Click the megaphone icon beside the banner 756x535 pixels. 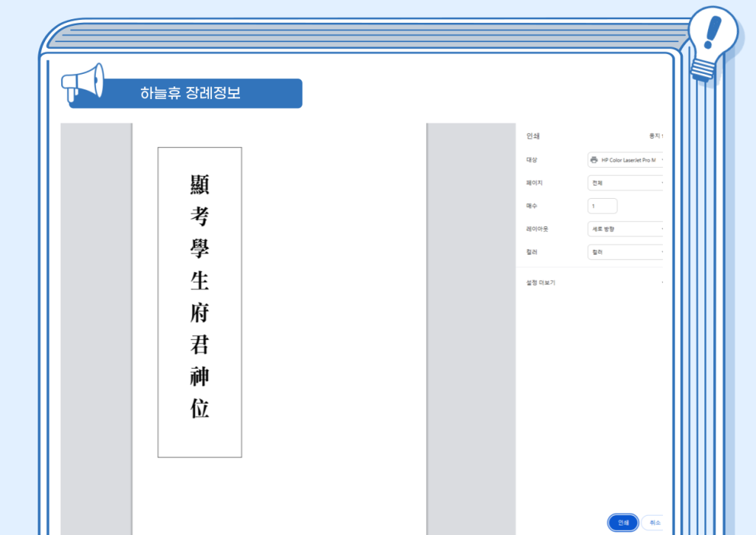[x=81, y=84]
